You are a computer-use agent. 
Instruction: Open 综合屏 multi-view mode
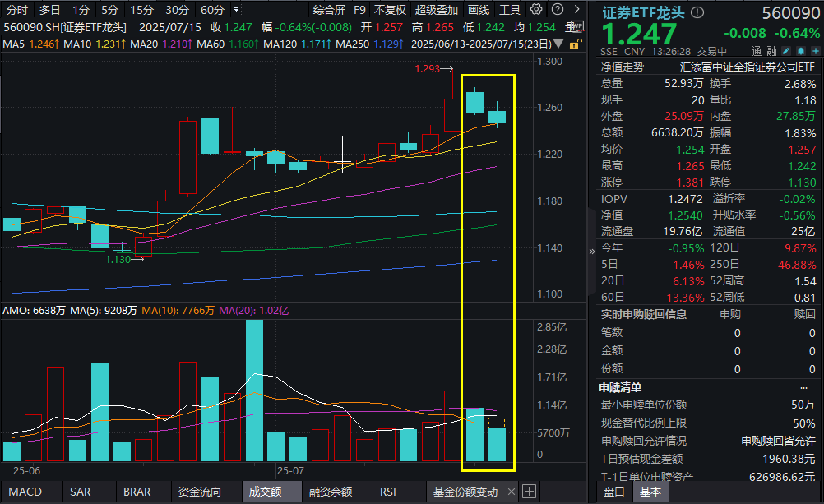(327, 10)
